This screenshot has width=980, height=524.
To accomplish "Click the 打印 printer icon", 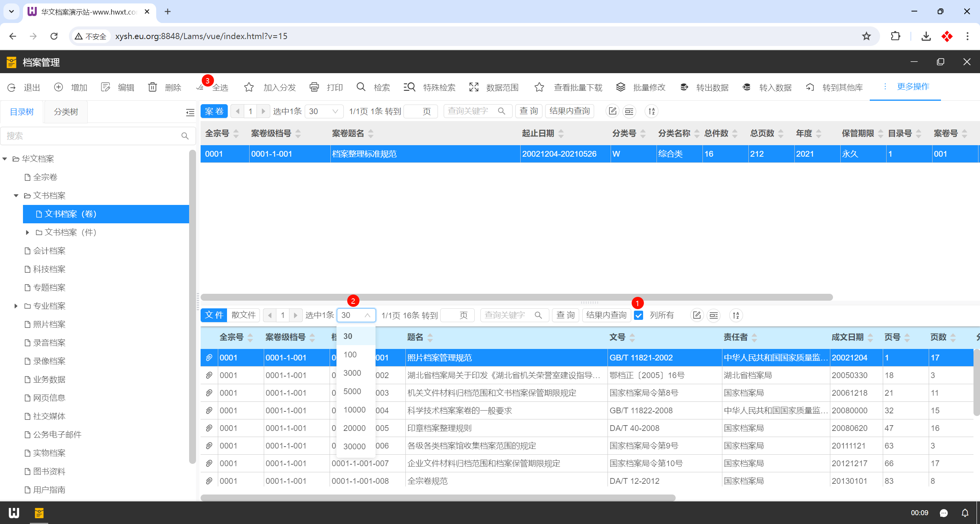I will [x=314, y=87].
